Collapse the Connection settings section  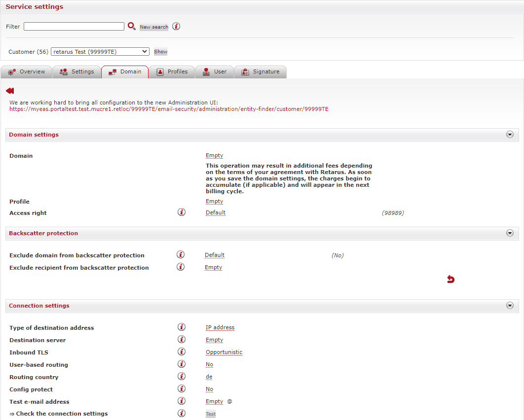tap(510, 306)
